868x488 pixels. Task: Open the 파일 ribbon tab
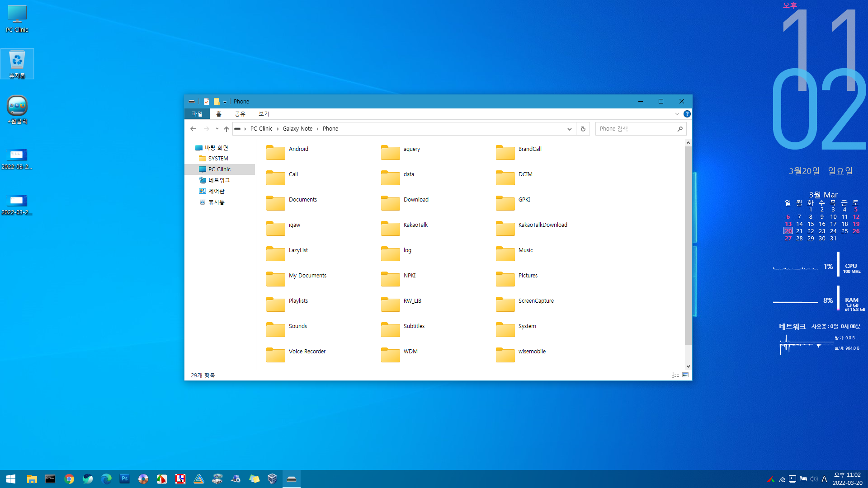(197, 114)
